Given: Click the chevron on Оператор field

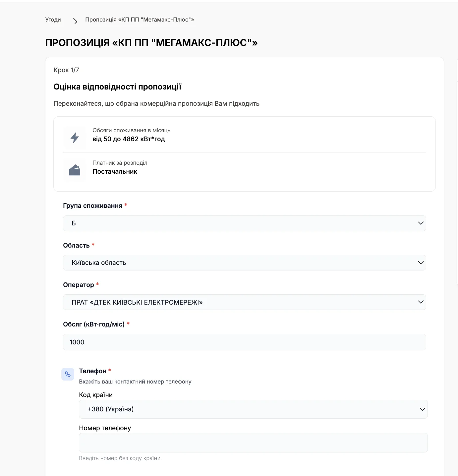Looking at the screenshot, I should (421, 302).
